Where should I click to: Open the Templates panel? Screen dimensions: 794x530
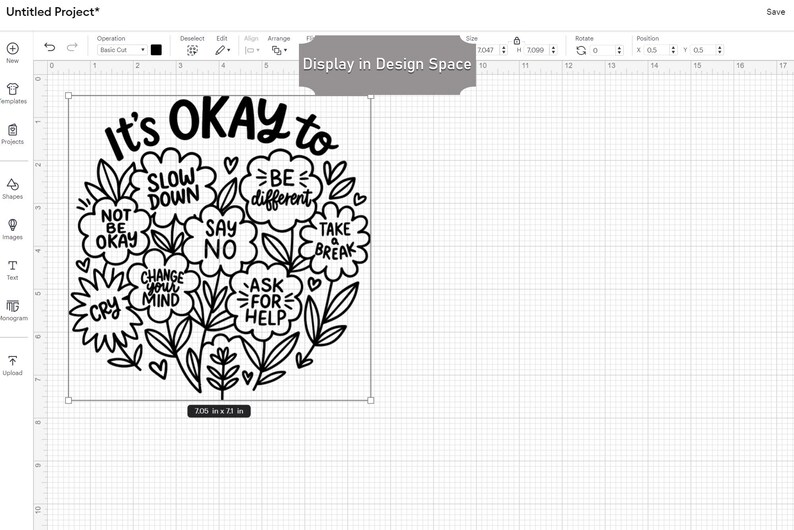(x=13, y=89)
